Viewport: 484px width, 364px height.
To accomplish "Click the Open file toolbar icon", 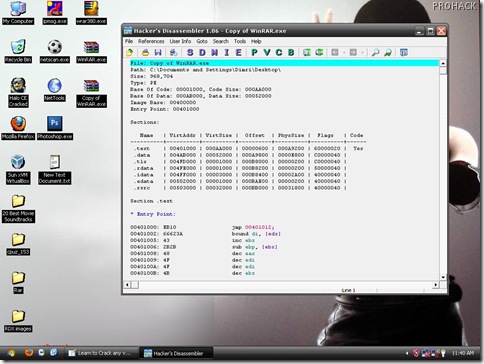I will click(x=130, y=52).
